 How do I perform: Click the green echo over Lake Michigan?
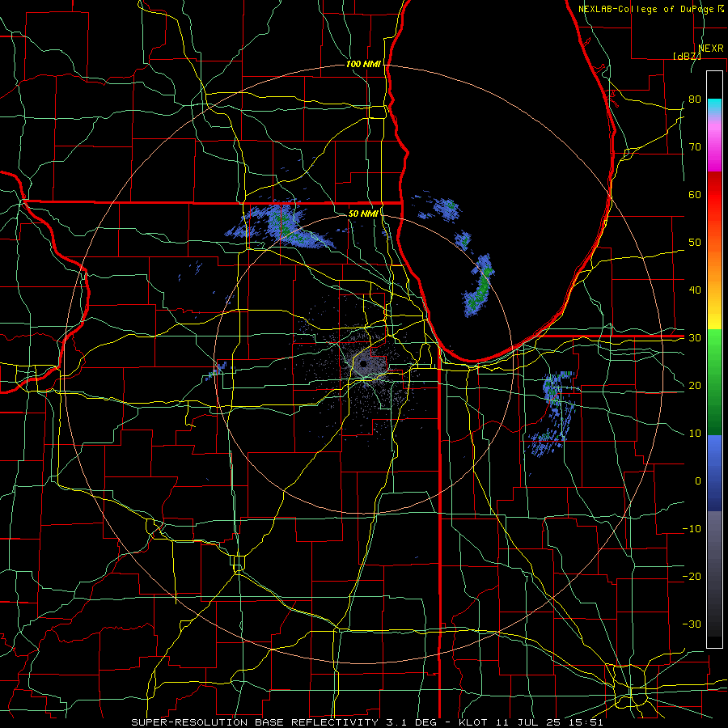pos(480,287)
